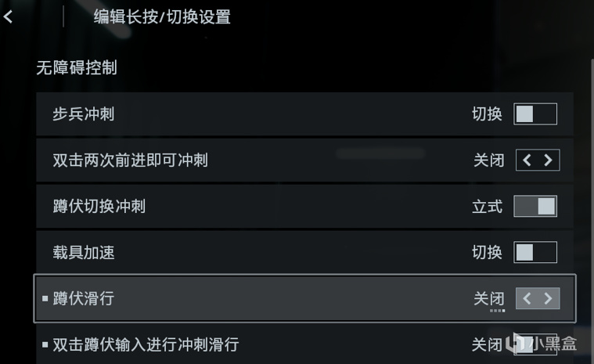This screenshot has height=364, width=594.
Task: Select the 蹲伏切换冲刺 setting row
Action: 235,207
